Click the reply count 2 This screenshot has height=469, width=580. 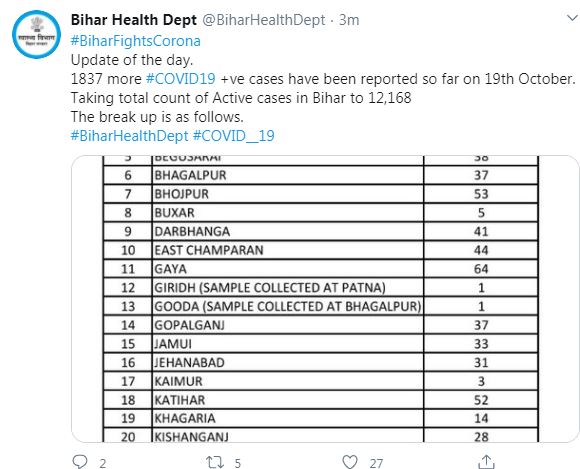pos(102,463)
